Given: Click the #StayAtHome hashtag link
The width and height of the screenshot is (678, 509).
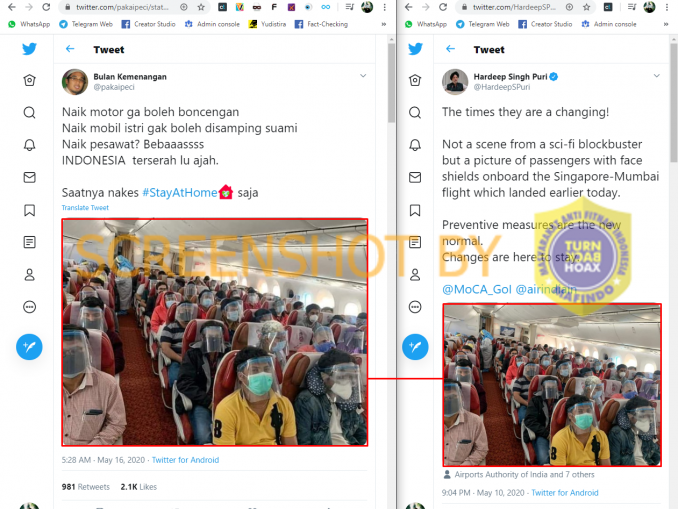Looking at the screenshot, I should click(x=180, y=192).
